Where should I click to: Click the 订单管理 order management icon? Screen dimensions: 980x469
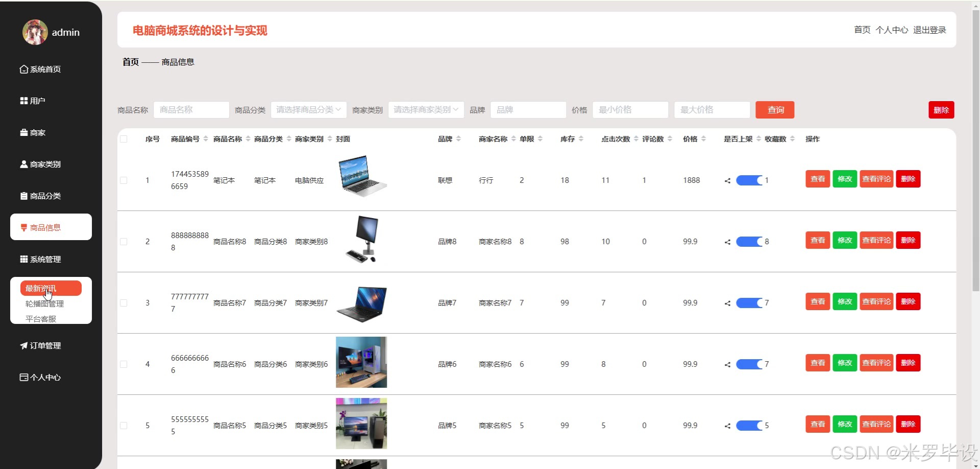(x=23, y=345)
